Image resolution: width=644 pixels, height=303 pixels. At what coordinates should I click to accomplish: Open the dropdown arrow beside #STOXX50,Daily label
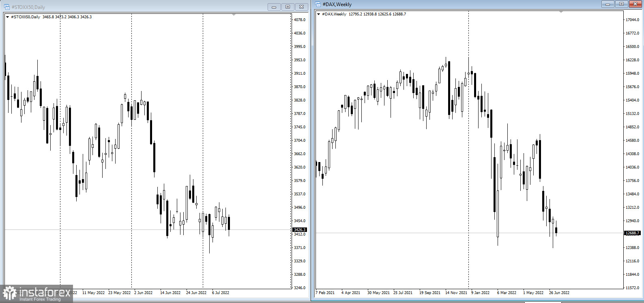coord(8,17)
